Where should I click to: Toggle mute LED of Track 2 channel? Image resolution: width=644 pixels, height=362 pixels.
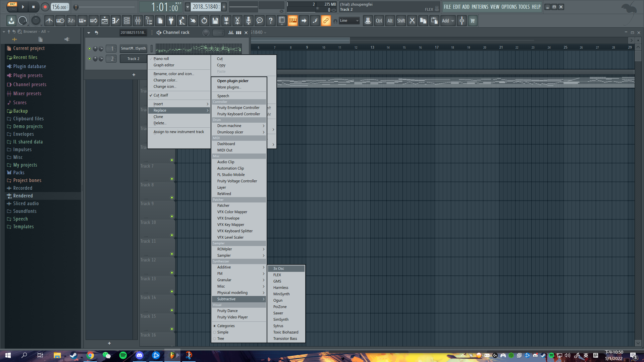tap(90, 59)
